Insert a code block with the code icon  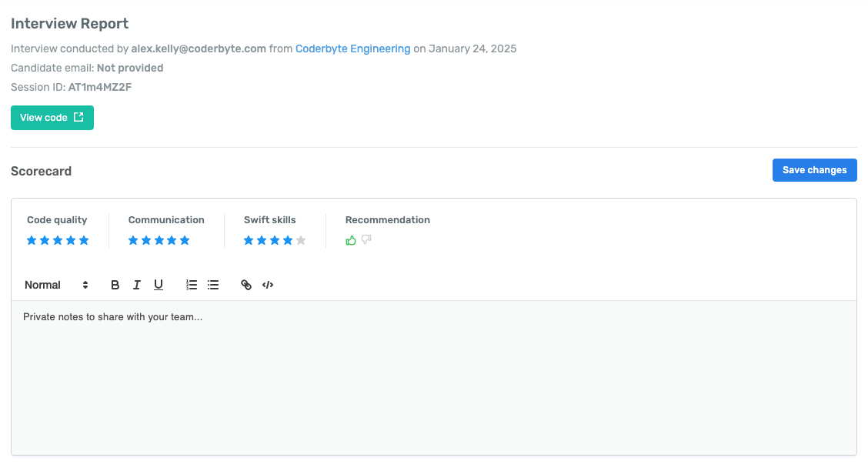(x=268, y=286)
